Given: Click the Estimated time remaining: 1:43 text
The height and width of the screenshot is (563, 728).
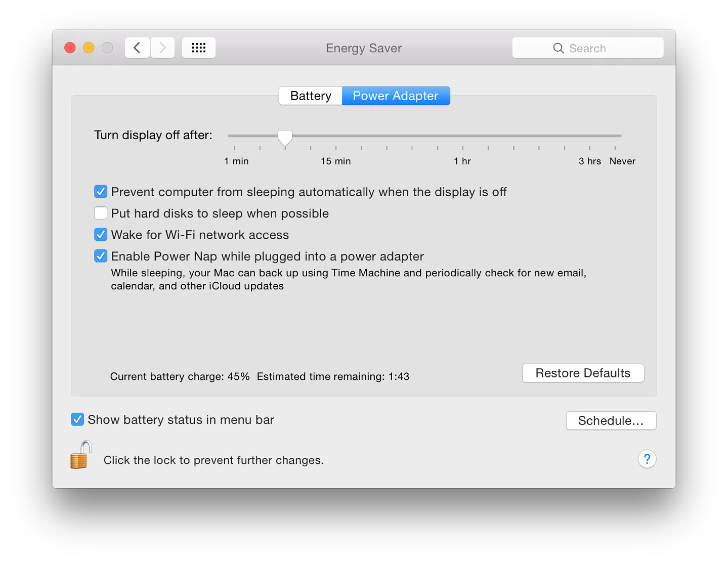Looking at the screenshot, I should tap(333, 376).
